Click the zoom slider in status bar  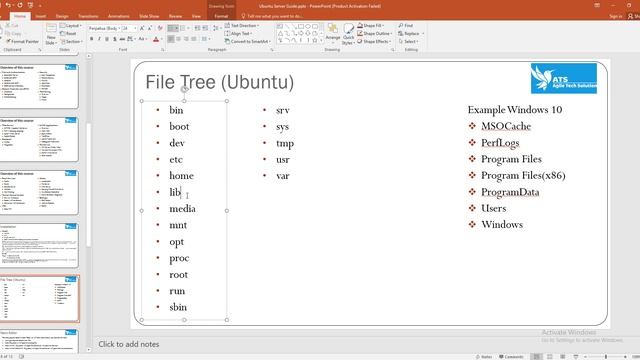coord(606,357)
